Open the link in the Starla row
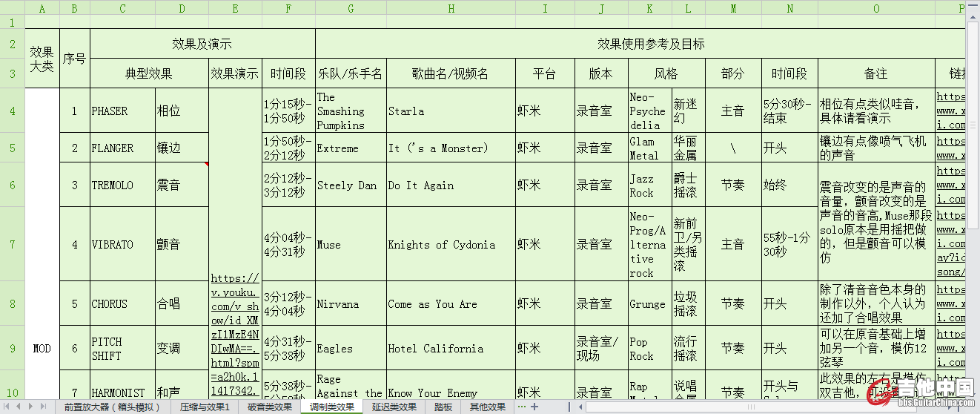Image resolution: width=980 pixels, height=414 pixels. point(950,111)
